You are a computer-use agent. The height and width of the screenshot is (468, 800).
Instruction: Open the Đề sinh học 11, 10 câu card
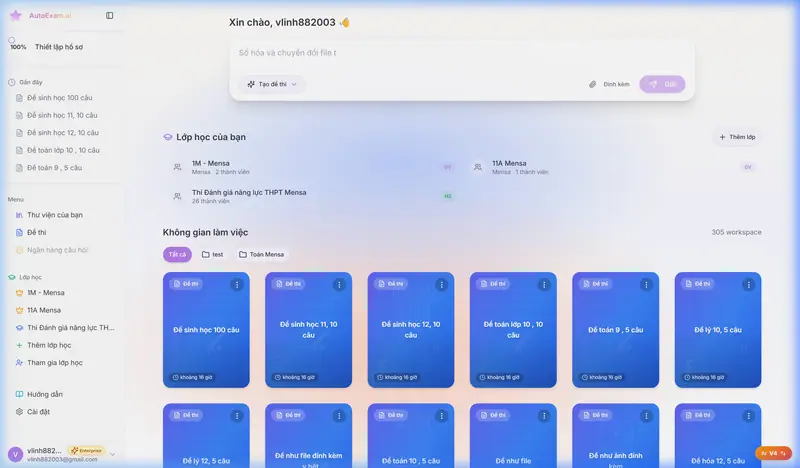(309, 330)
